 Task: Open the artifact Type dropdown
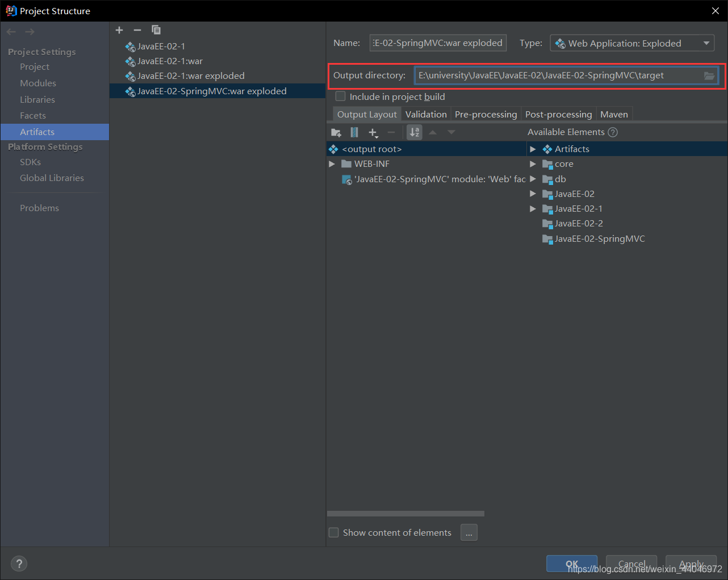632,43
